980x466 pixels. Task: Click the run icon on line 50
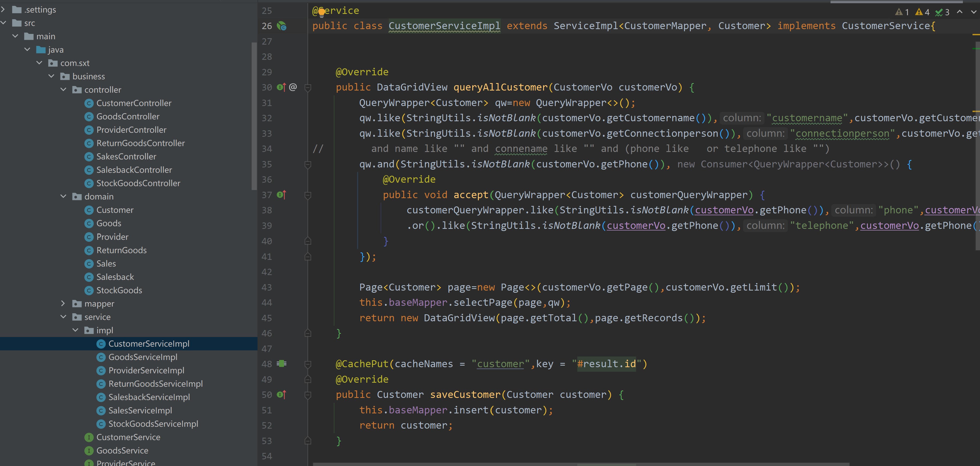280,394
